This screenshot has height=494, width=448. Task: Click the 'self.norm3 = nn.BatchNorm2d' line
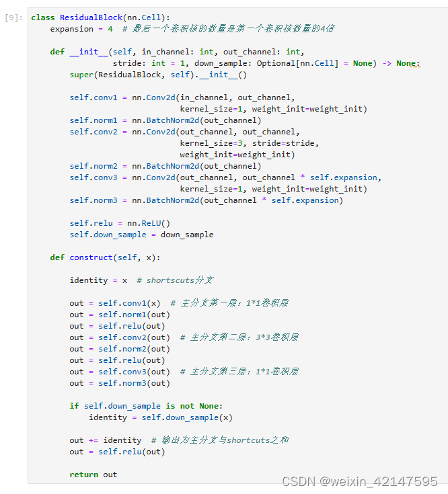[207, 200]
